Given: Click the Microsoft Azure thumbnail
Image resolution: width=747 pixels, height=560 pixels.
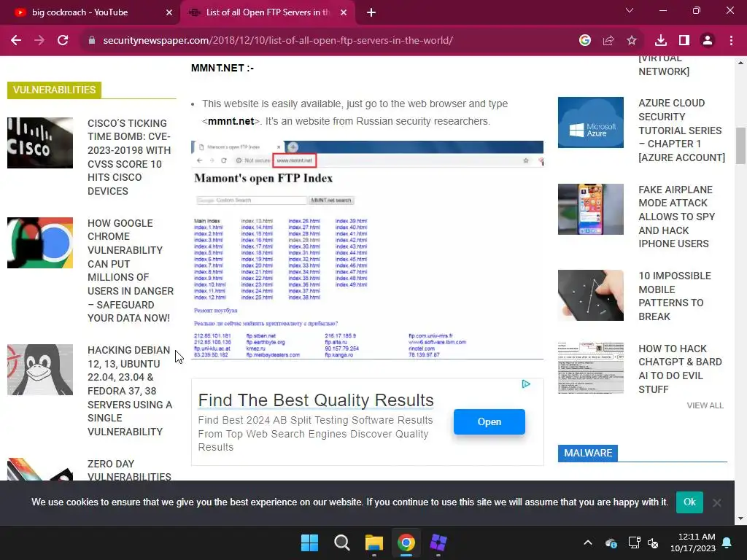Looking at the screenshot, I should [591, 122].
